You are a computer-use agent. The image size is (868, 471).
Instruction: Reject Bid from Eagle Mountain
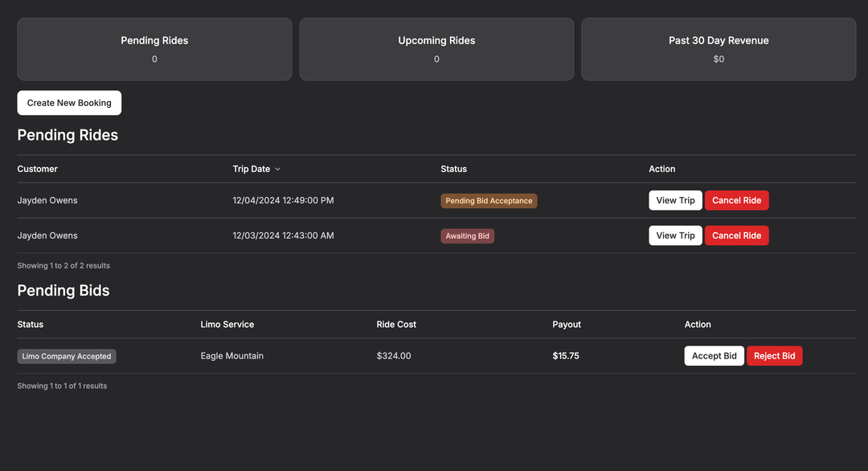point(775,356)
